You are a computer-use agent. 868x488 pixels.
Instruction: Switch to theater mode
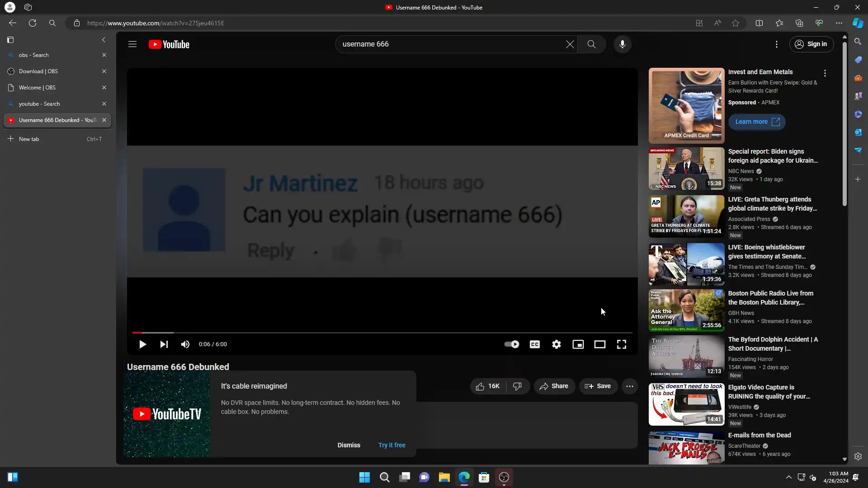599,344
